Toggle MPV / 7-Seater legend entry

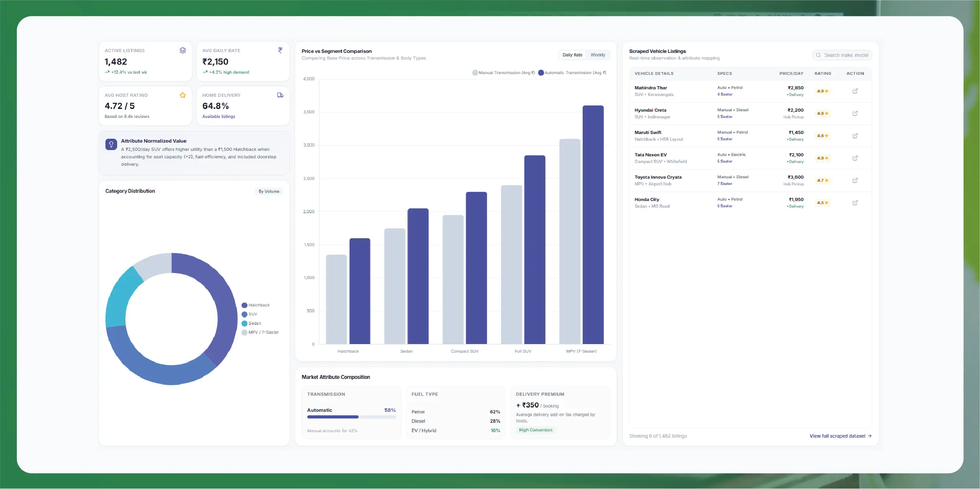tap(260, 332)
